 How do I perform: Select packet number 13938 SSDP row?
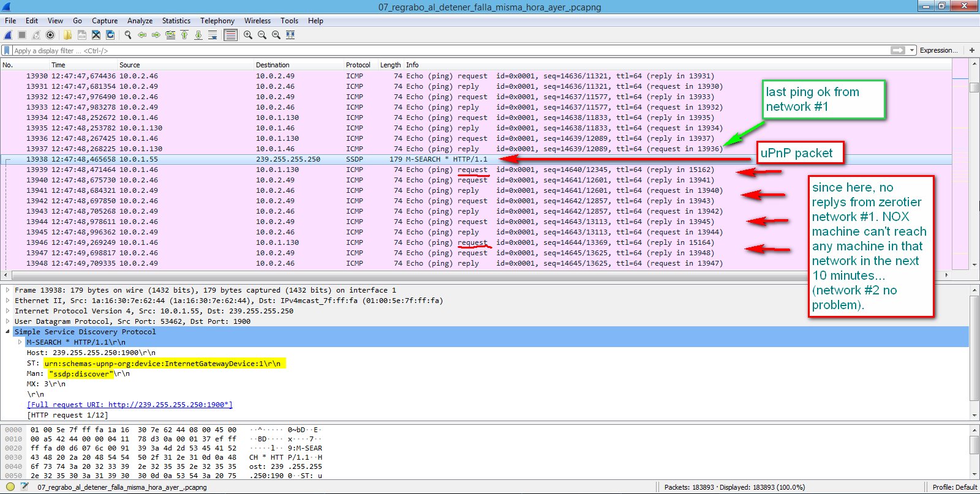(x=476, y=159)
